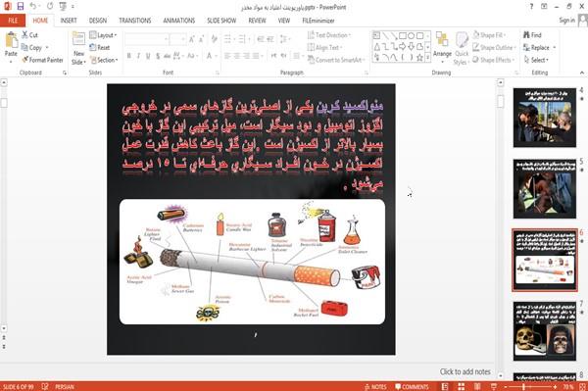Switch to Reading View icon
Viewport: 588px width, 391px height.
pyautogui.click(x=477, y=387)
